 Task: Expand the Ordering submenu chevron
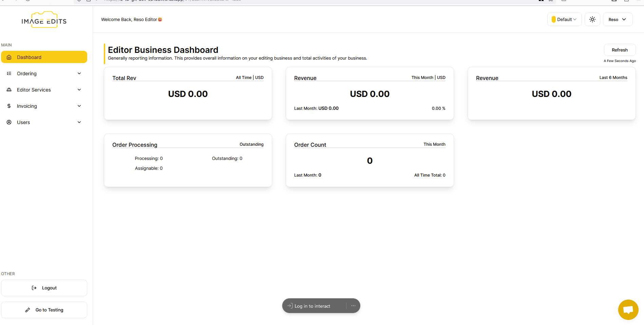pos(79,74)
